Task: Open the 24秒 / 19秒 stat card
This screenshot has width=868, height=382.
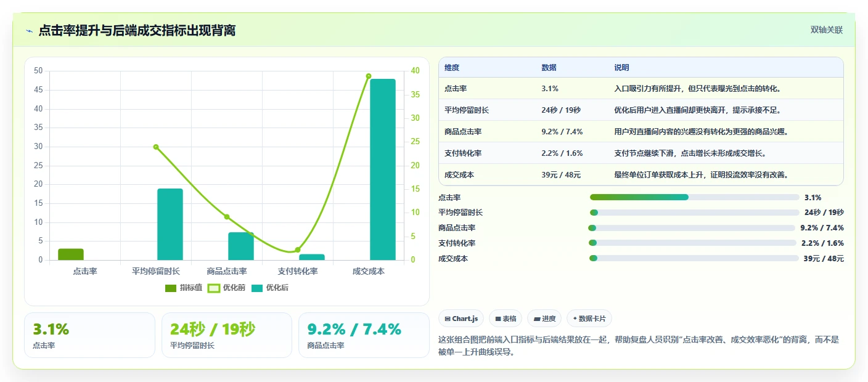Action: (x=226, y=335)
